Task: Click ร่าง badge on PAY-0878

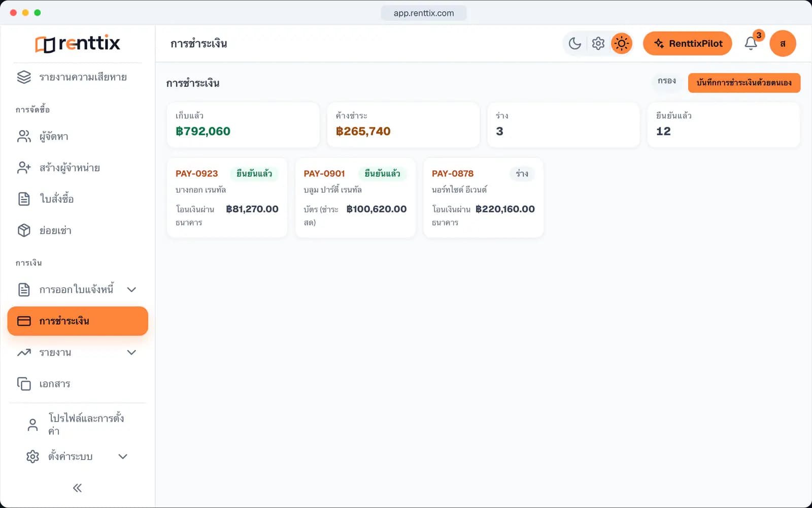Action: pyautogui.click(x=522, y=174)
